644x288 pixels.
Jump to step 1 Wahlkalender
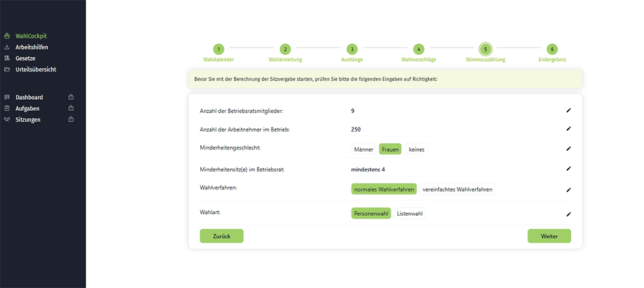[218, 50]
